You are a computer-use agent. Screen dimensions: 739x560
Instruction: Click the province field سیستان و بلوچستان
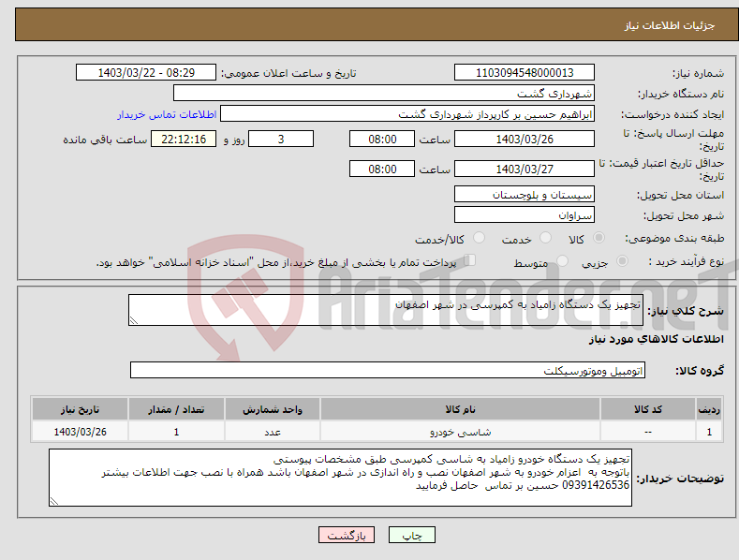pyautogui.click(x=525, y=194)
